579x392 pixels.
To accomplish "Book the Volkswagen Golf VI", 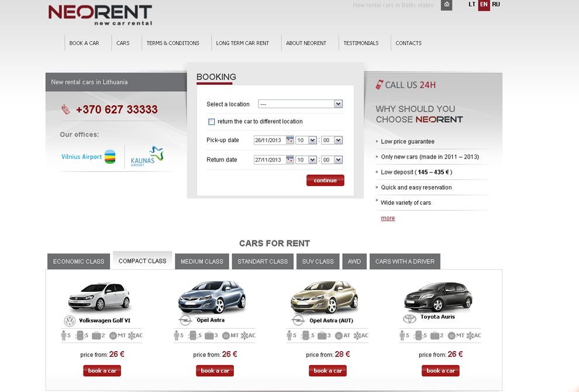I will 102,370.
